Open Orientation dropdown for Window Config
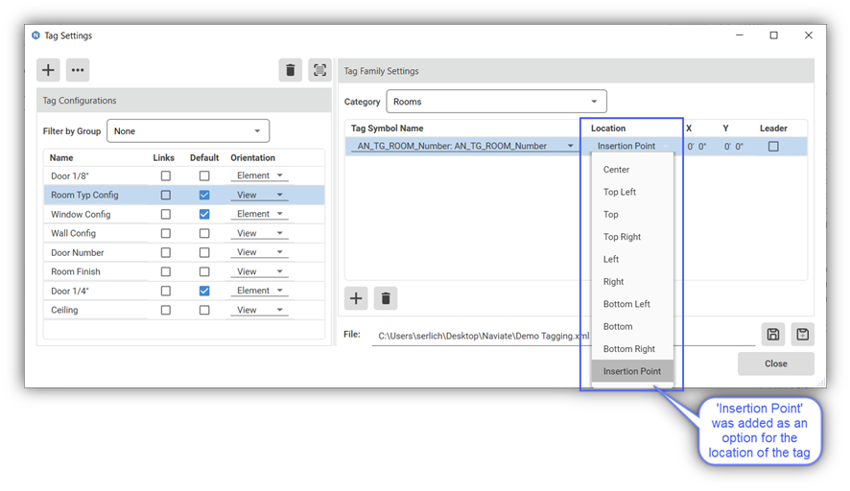Screen dimensions: 850x491 (x=259, y=214)
